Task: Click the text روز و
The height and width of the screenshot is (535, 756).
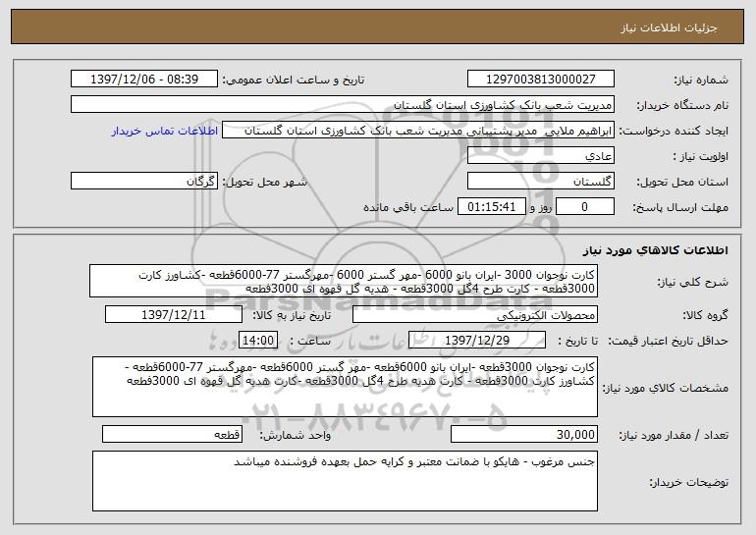Action: tap(540, 207)
